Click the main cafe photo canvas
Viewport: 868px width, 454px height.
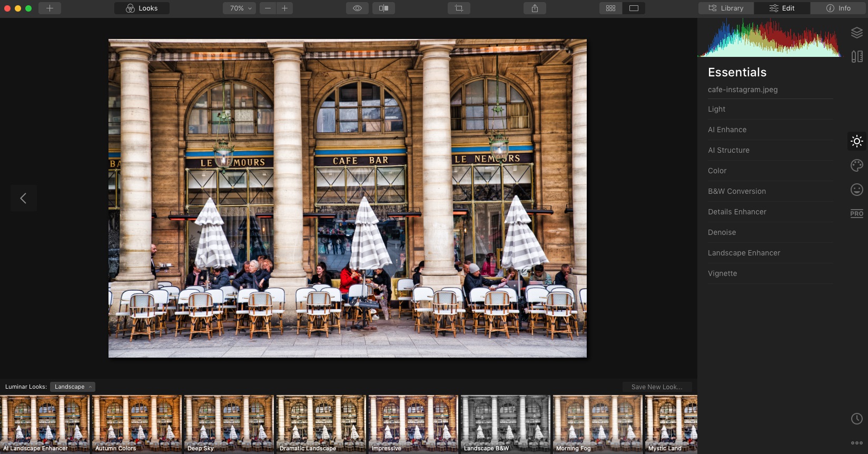click(x=348, y=198)
